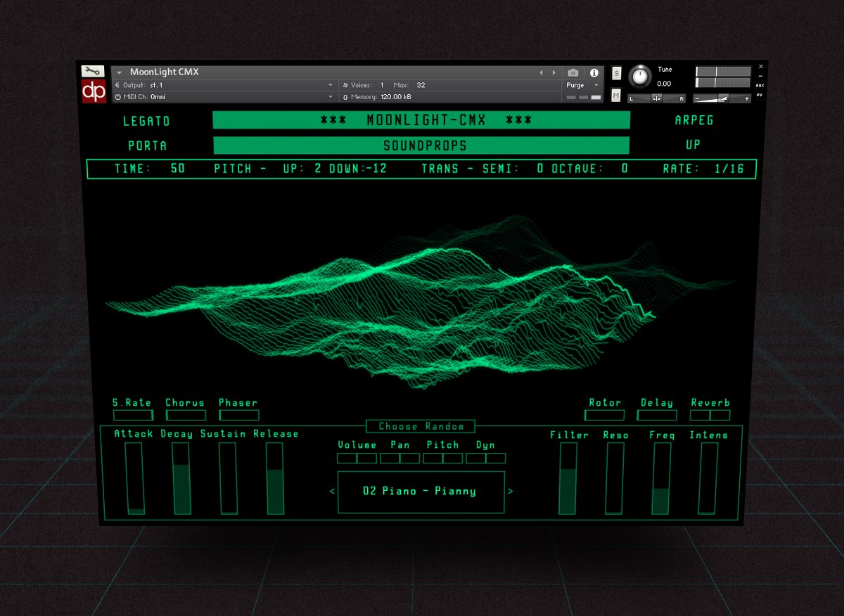The height and width of the screenshot is (616, 844).
Task: Toggle Mute with the M button
Action: point(616,95)
